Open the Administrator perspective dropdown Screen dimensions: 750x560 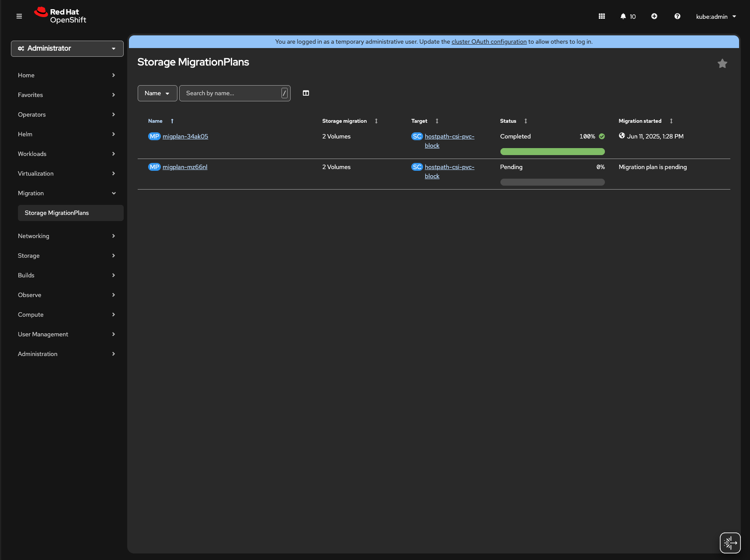click(67, 48)
